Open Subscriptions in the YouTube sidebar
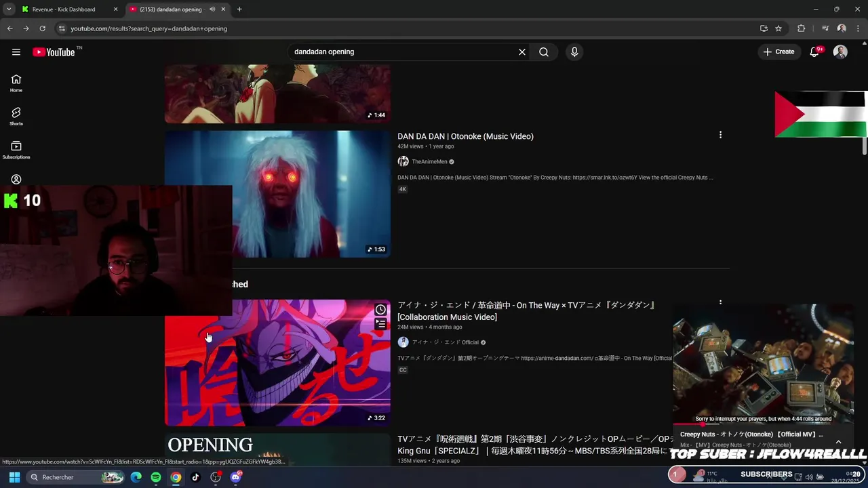 (x=16, y=150)
